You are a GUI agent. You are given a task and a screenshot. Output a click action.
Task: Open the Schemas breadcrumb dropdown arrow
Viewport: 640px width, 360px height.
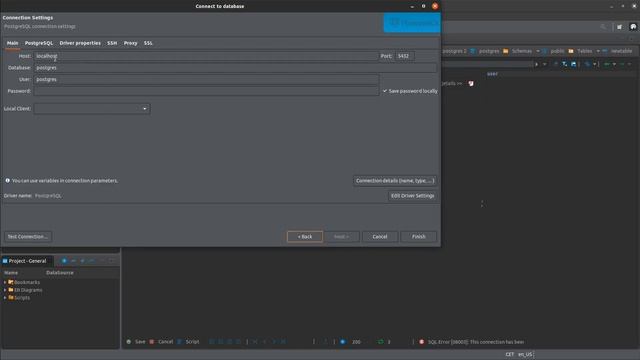click(538, 51)
